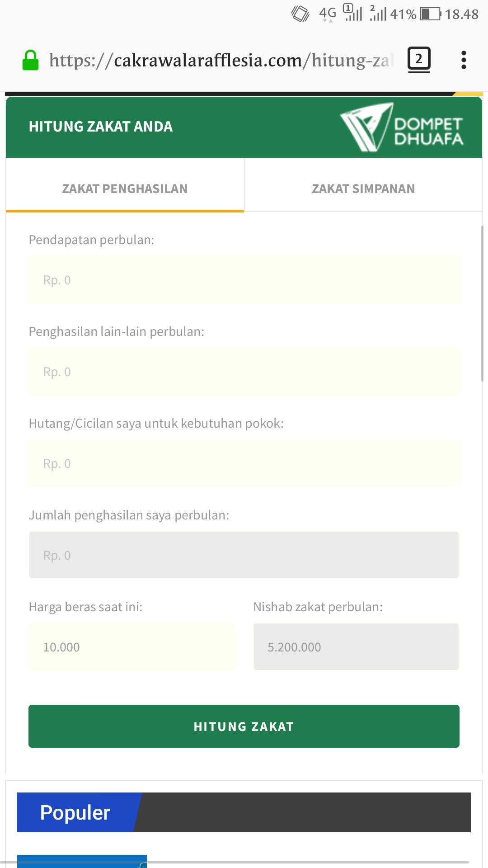Focus the Penghasilan lain-lain perbulan field
The image size is (488, 868).
click(x=244, y=372)
